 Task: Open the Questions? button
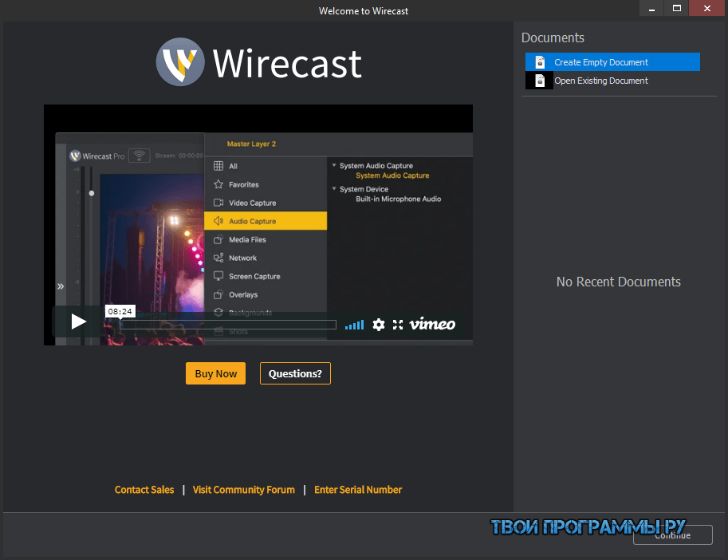click(x=295, y=373)
